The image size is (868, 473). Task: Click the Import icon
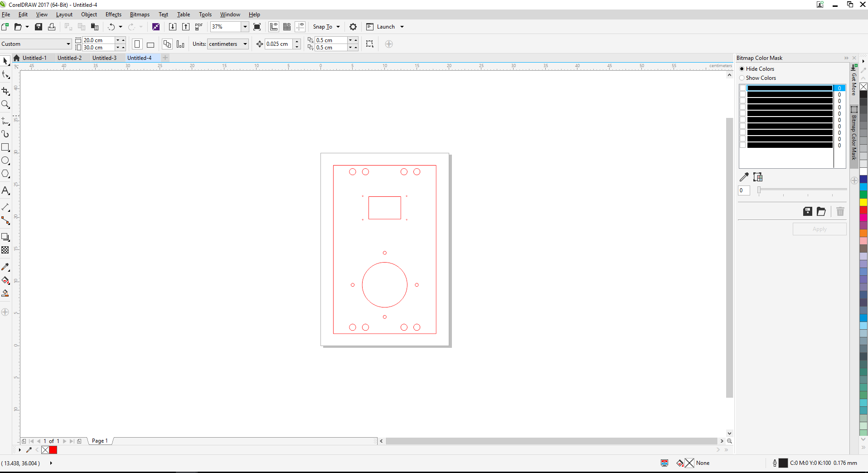[x=173, y=27]
